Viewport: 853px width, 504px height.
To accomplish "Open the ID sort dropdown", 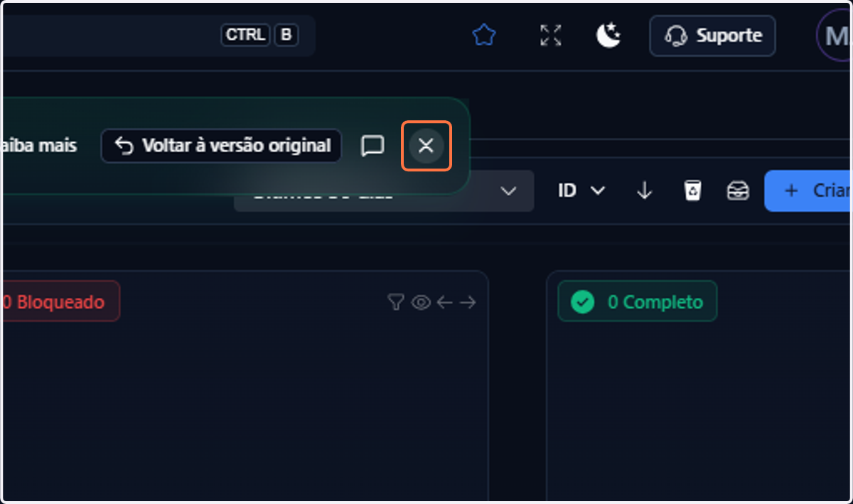I will (581, 191).
